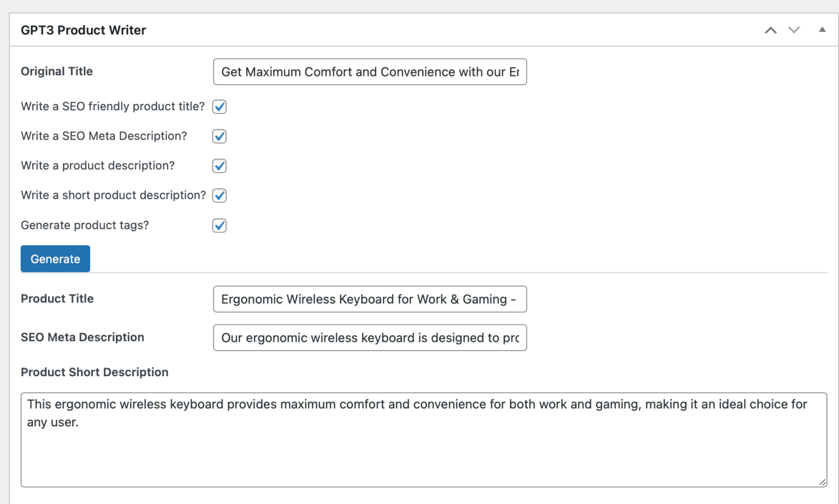Click the "Product Title" label text

pyautogui.click(x=57, y=299)
